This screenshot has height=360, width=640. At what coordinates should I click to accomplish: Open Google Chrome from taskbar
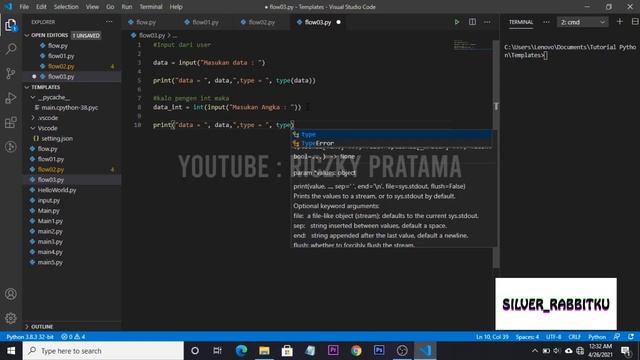coord(356,351)
